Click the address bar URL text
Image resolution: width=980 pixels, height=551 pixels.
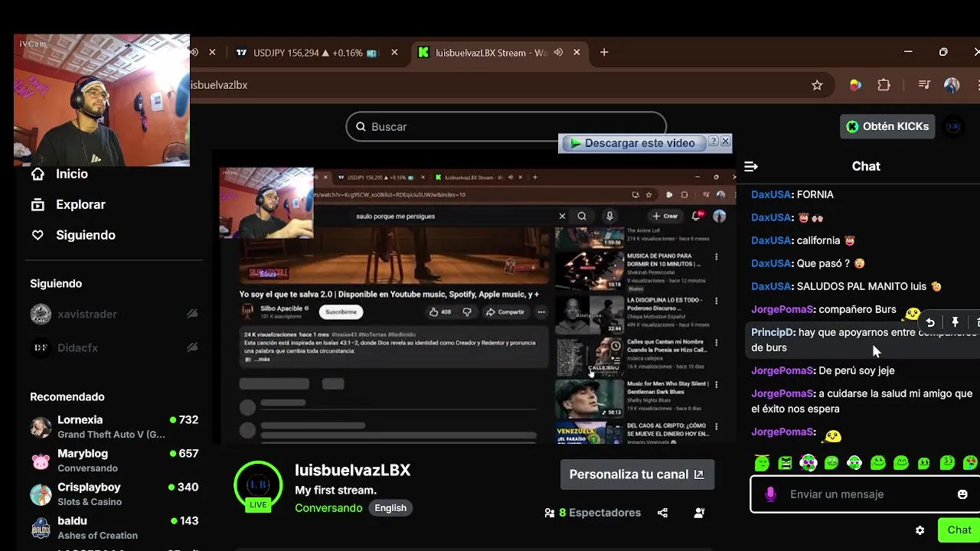click(219, 85)
